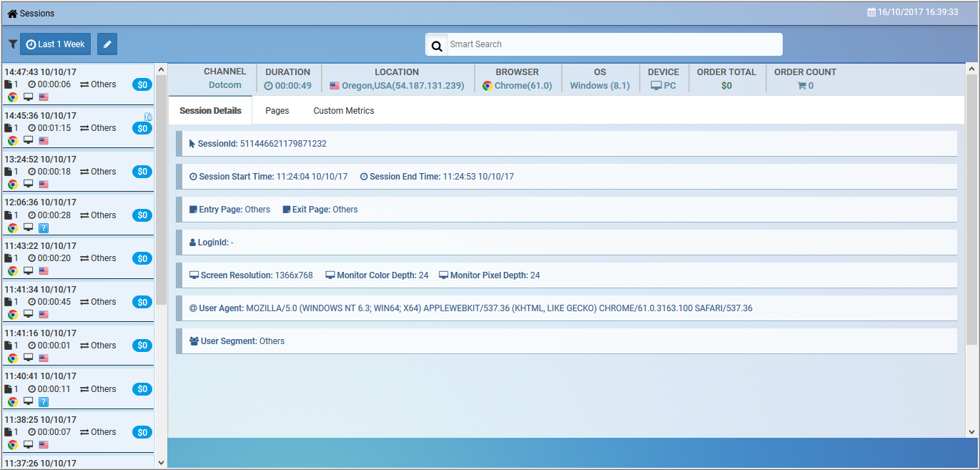Screen dimensions: 980x470
Task: Click the $0 value under ORDER TOTAL
Action: (726, 86)
